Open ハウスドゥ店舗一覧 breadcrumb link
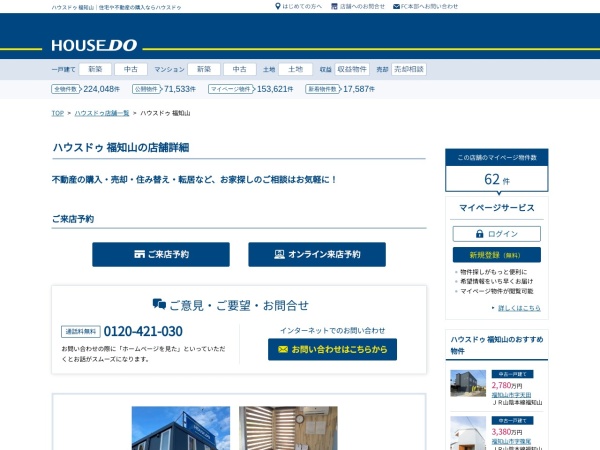 [x=102, y=113]
